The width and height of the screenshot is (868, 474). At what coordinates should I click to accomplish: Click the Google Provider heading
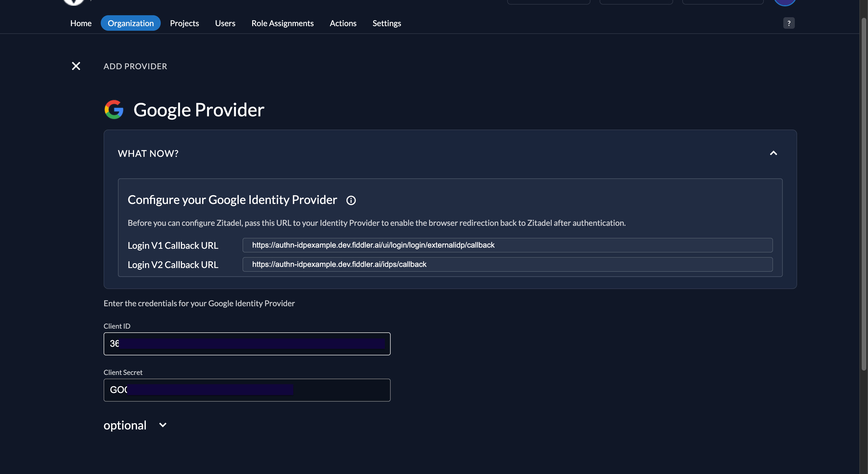coord(199,110)
